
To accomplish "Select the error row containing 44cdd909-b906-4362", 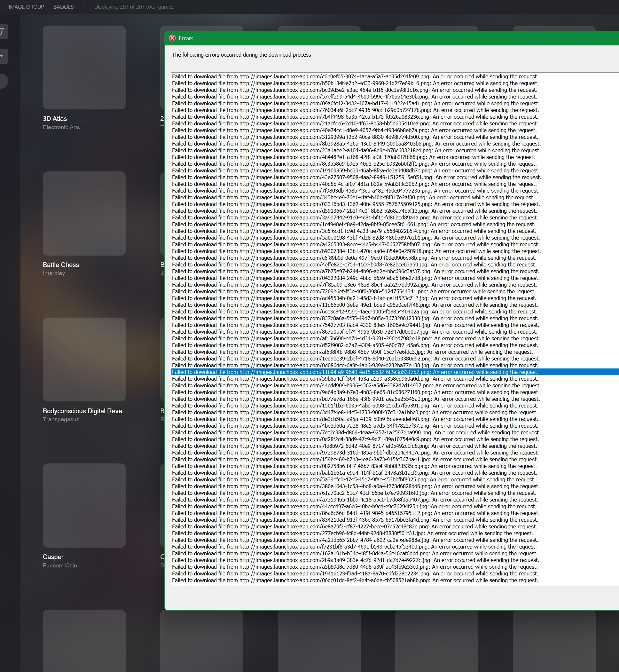I will (x=395, y=385).
